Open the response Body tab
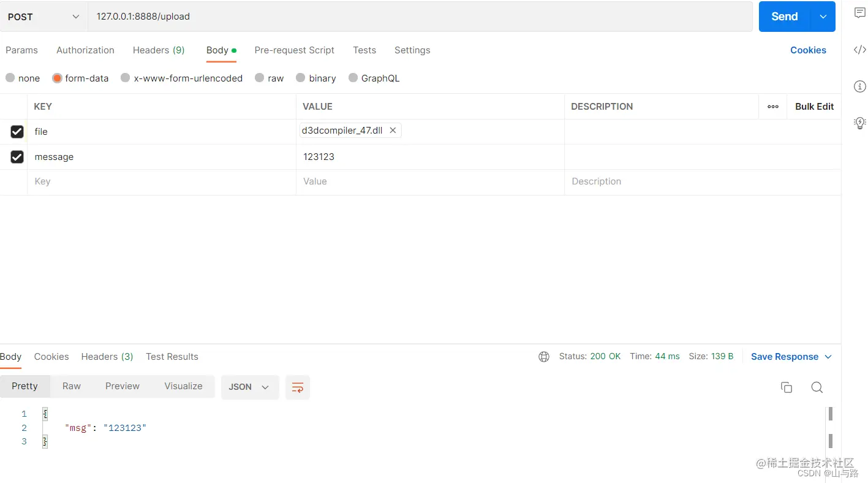Screen dimensions: 868x483 click(10, 357)
